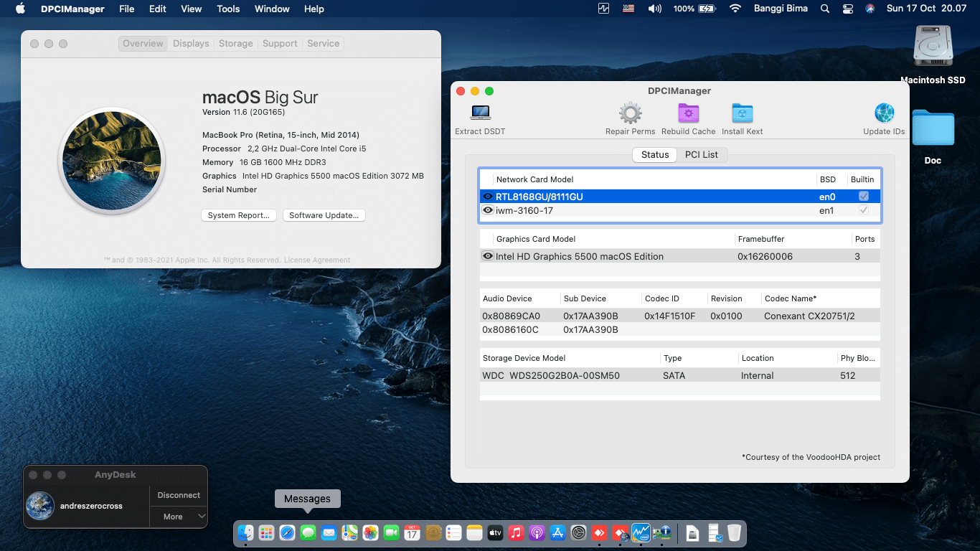Open Messages app in the dock
This screenshot has height=551, width=980.
tap(308, 533)
